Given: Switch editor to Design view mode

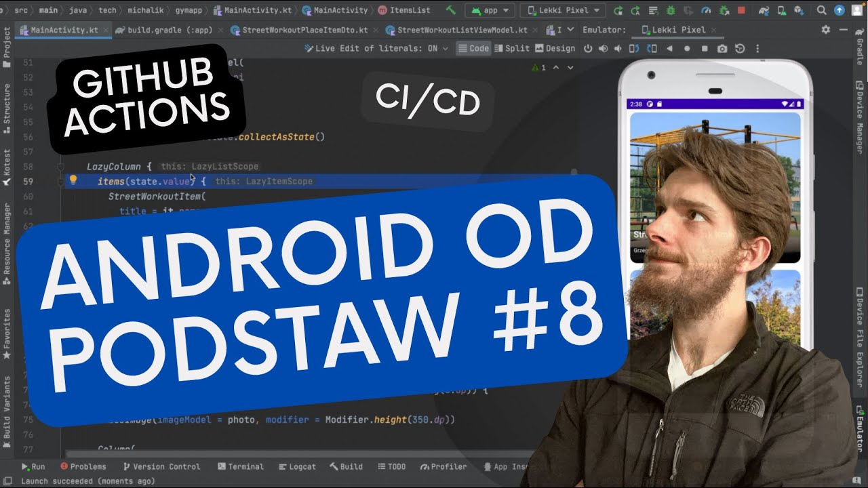Looking at the screenshot, I should 555,48.
